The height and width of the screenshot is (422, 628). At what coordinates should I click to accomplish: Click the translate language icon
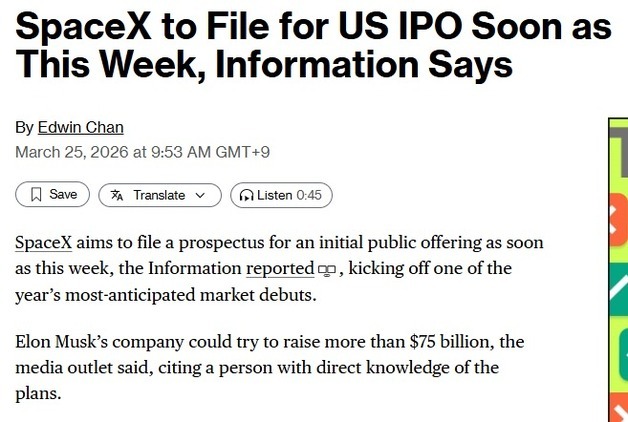pos(117,195)
